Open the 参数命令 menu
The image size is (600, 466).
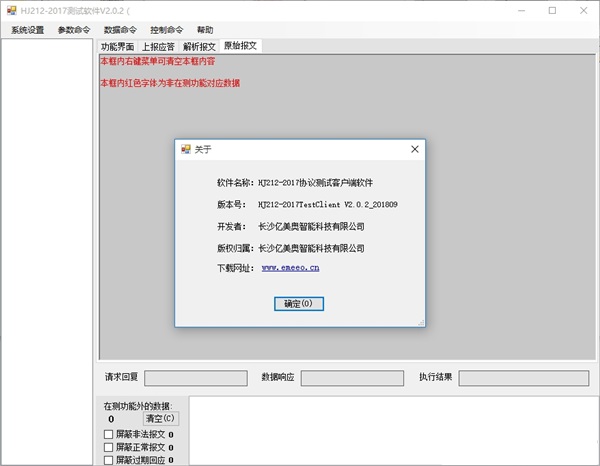click(74, 30)
